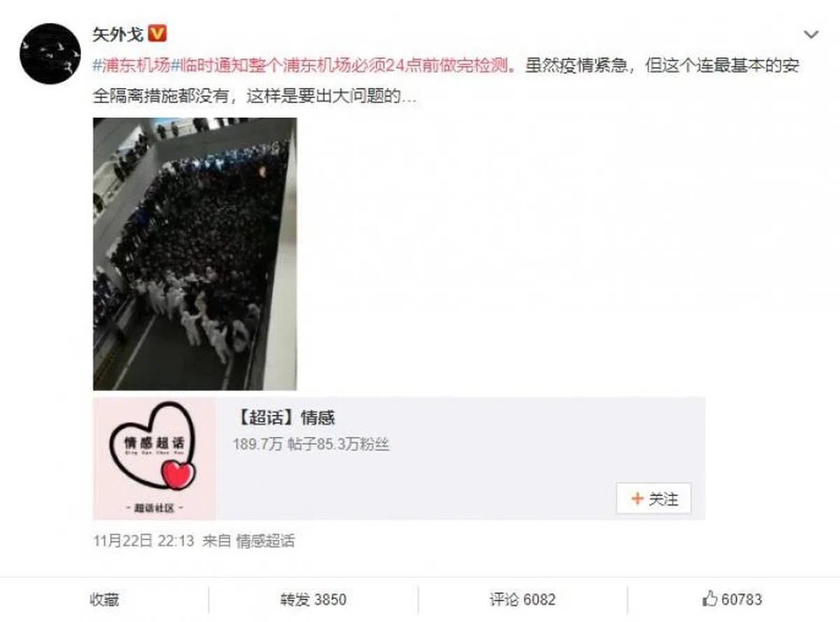Click the orange verified badge icon
840x622 pixels.
[x=158, y=34]
